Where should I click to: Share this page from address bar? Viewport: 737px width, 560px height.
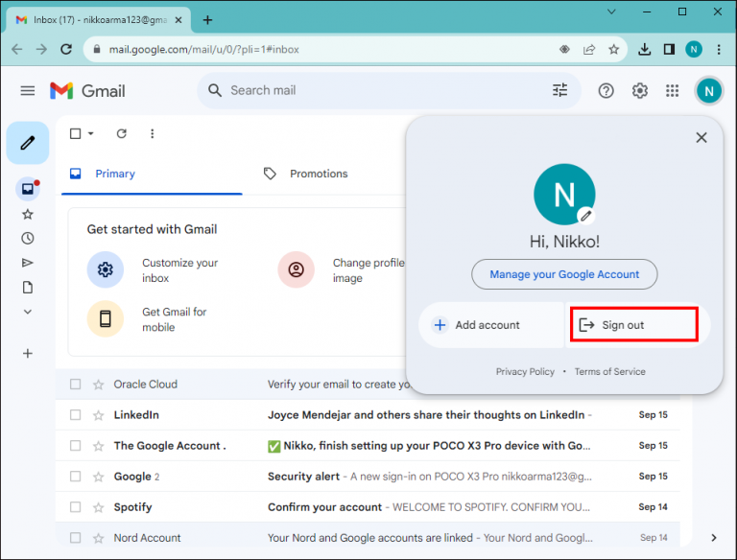click(x=589, y=49)
